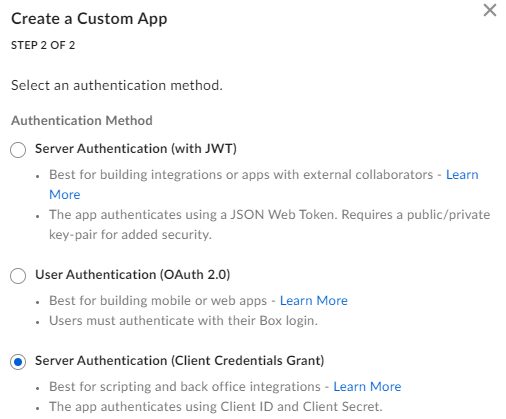Click the "Create a Custom App" dialog title
Viewport: 506px width, 419px height.
click(89, 19)
